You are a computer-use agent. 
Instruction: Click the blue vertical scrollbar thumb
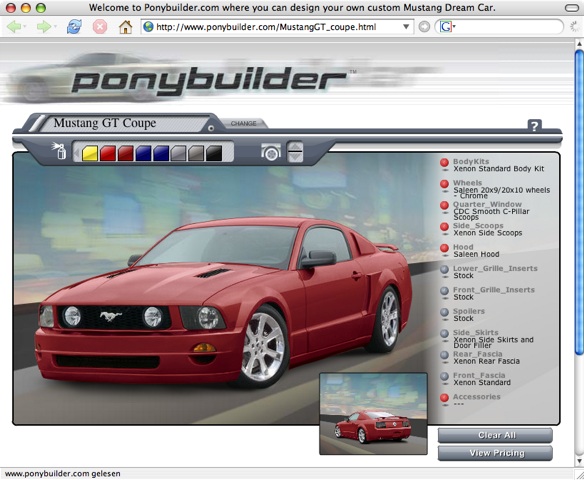579,203
